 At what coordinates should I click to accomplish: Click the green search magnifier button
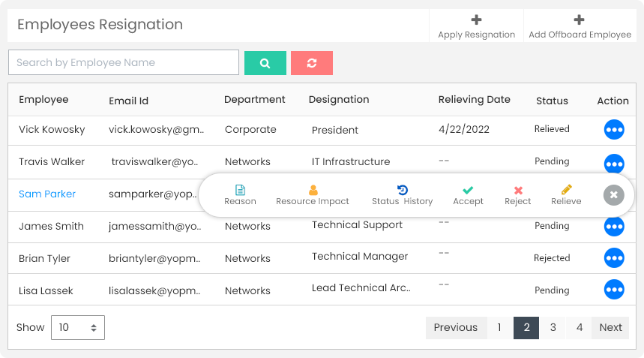[265, 63]
